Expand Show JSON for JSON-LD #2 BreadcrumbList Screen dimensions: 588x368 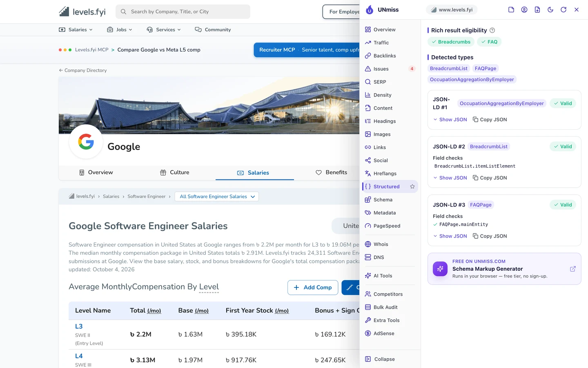450,178
